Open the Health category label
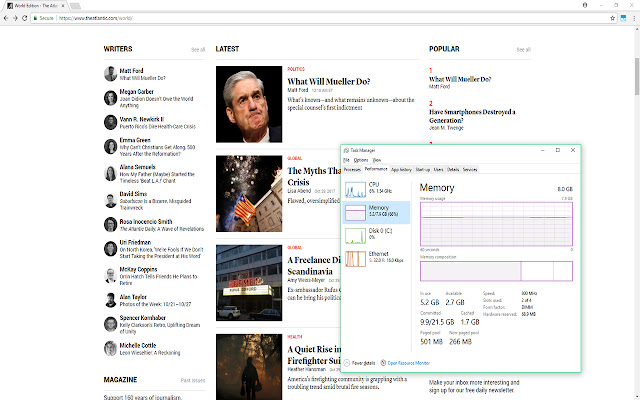The width and height of the screenshot is (640, 400). (295, 337)
